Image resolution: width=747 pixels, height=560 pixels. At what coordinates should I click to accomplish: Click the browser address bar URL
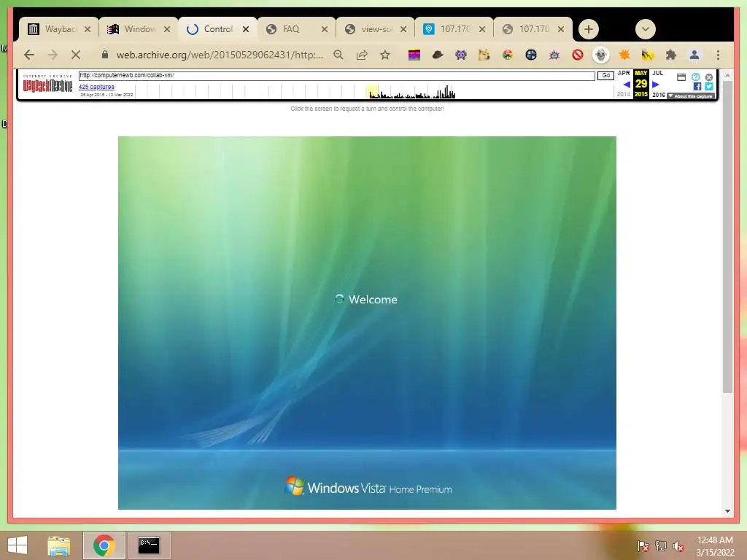coord(220,55)
